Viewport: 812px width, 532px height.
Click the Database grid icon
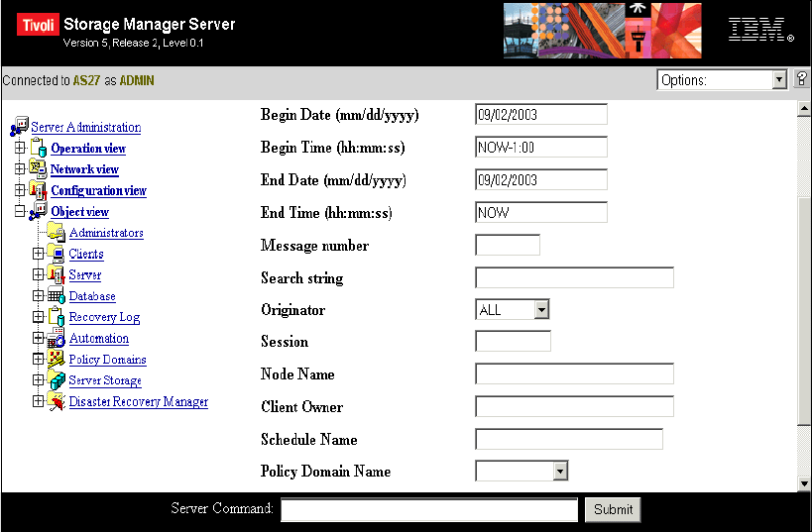point(56,295)
